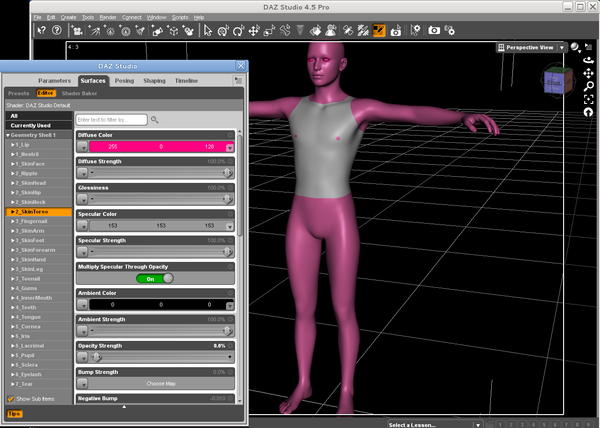The image size is (600, 428).
Task: Open the Shader Baker sub-tab
Action: (x=80, y=93)
